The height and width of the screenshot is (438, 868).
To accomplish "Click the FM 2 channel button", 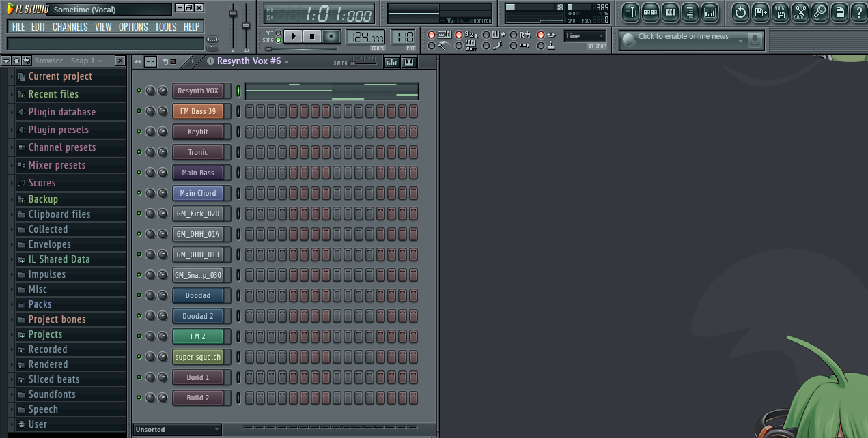I will click(198, 336).
